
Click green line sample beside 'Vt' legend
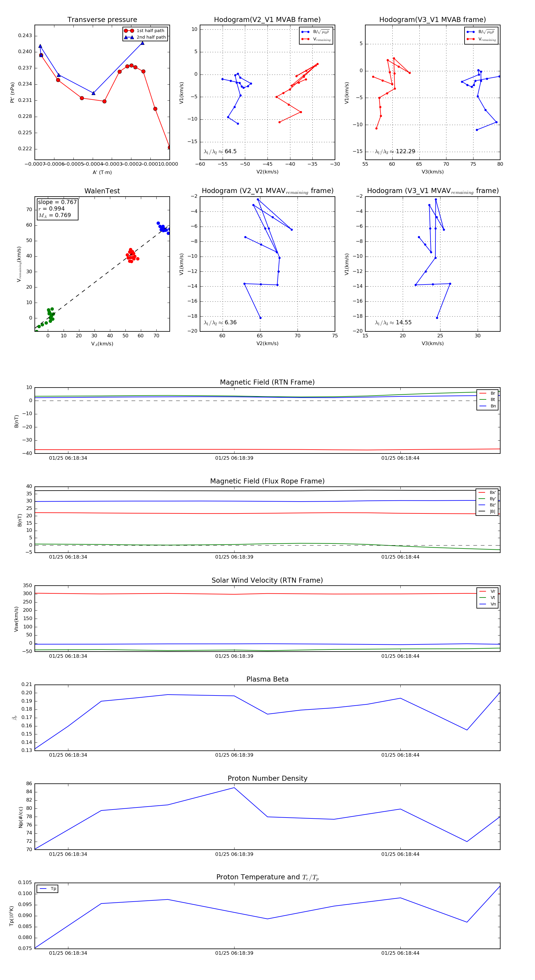click(483, 598)
